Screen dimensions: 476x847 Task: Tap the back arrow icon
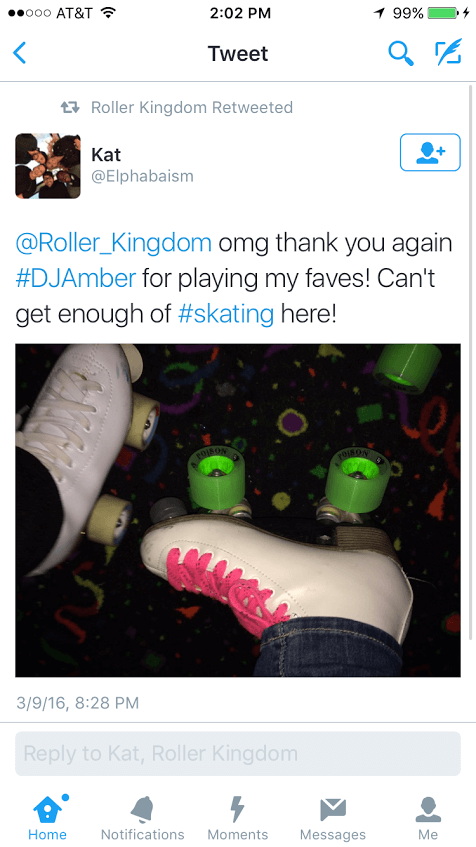[20, 53]
